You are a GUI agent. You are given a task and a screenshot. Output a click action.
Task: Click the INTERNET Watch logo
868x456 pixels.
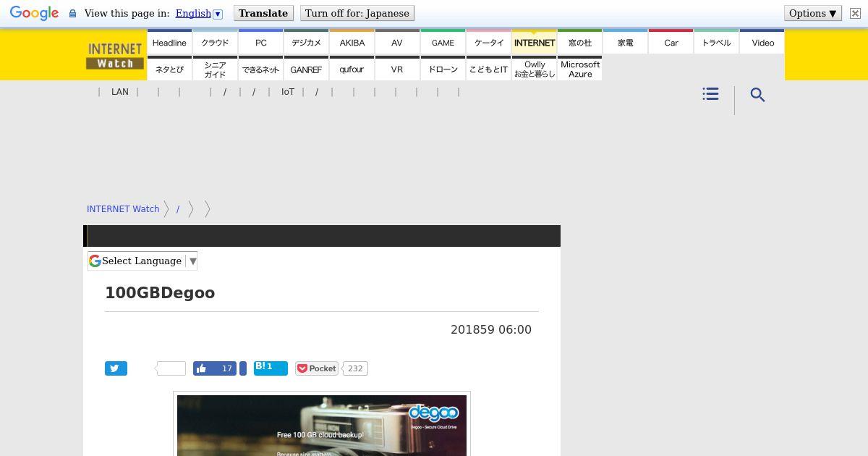[115, 55]
